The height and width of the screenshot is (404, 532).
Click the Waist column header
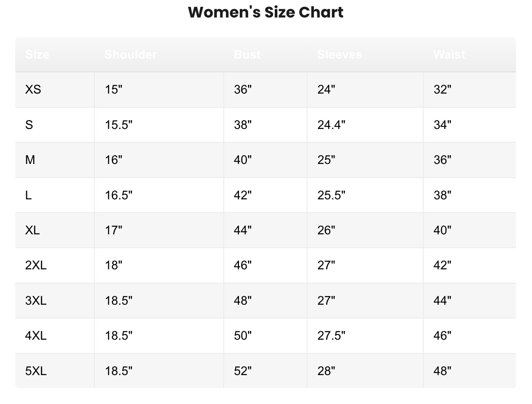point(449,54)
